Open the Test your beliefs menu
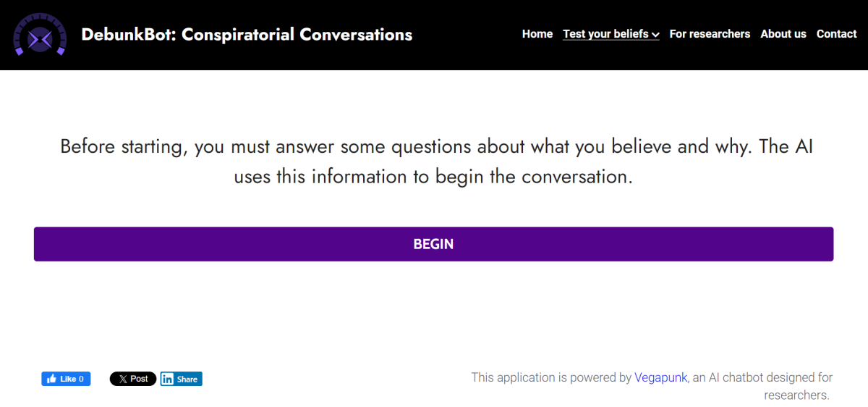The image size is (868, 407). point(605,34)
